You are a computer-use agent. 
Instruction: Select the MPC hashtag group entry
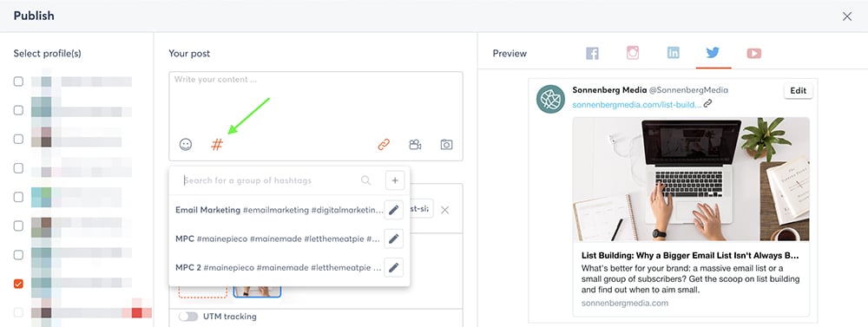coord(278,239)
